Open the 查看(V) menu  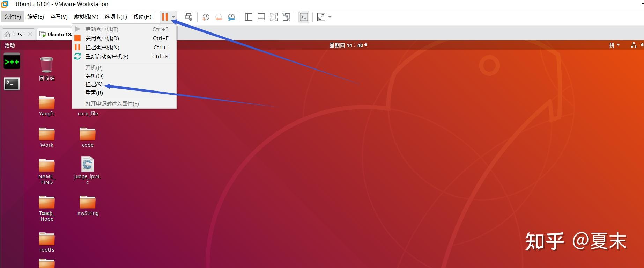click(59, 17)
